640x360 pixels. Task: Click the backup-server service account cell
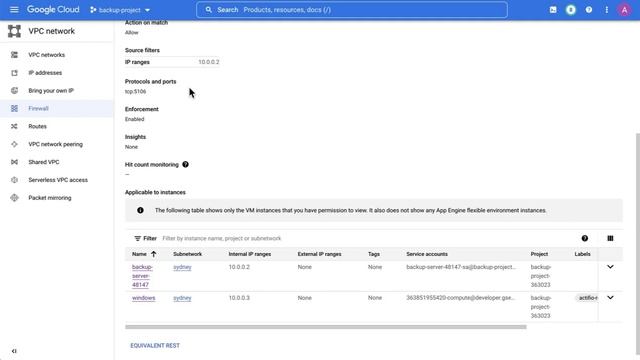click(461, 267)
